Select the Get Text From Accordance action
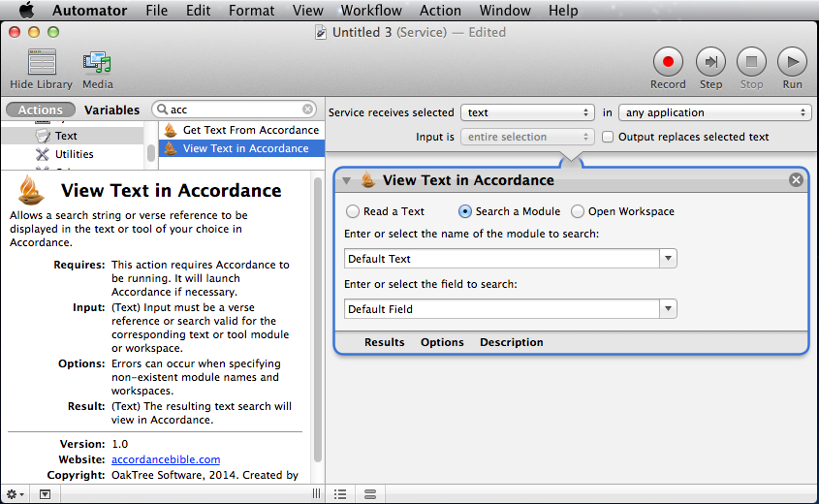This screenshot has height=504, width=819. point(241,130)
